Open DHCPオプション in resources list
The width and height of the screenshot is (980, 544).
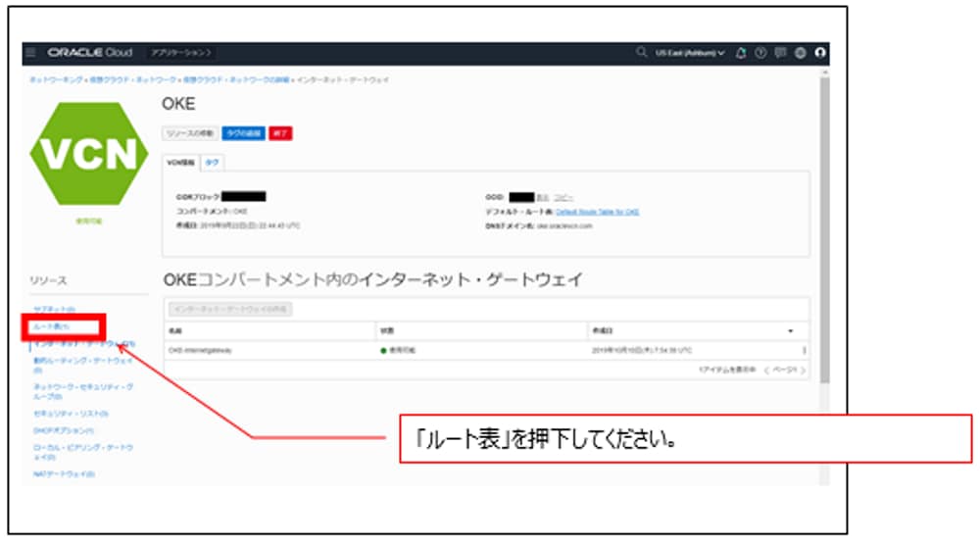pos(63,431)
